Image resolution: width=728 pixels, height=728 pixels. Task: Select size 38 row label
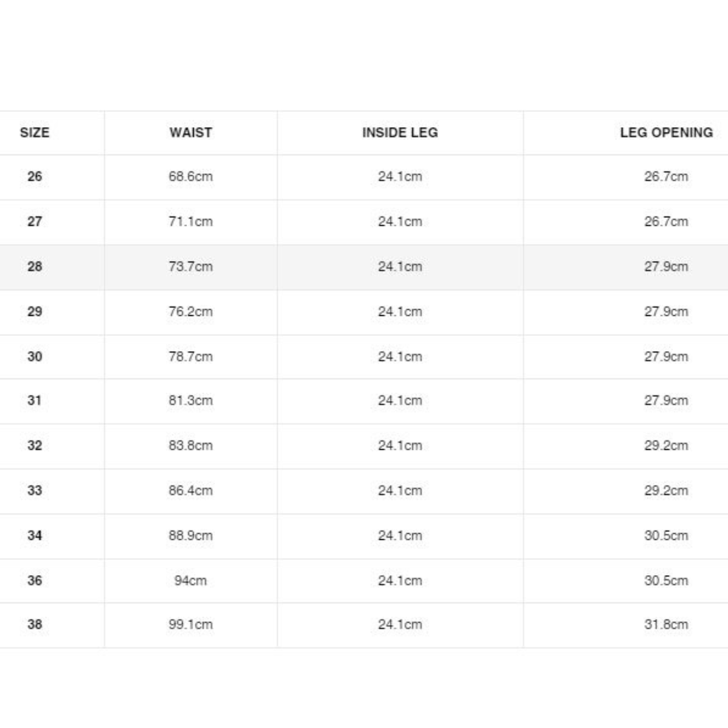[35, 624]
